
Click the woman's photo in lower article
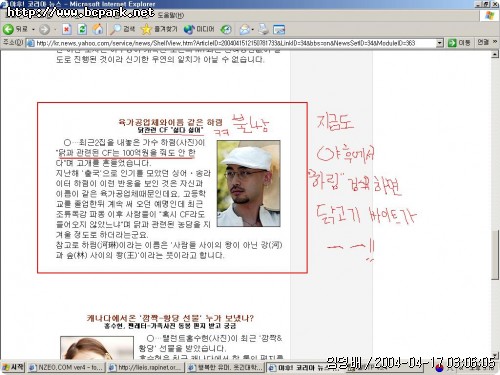click(x=97, y=348)
